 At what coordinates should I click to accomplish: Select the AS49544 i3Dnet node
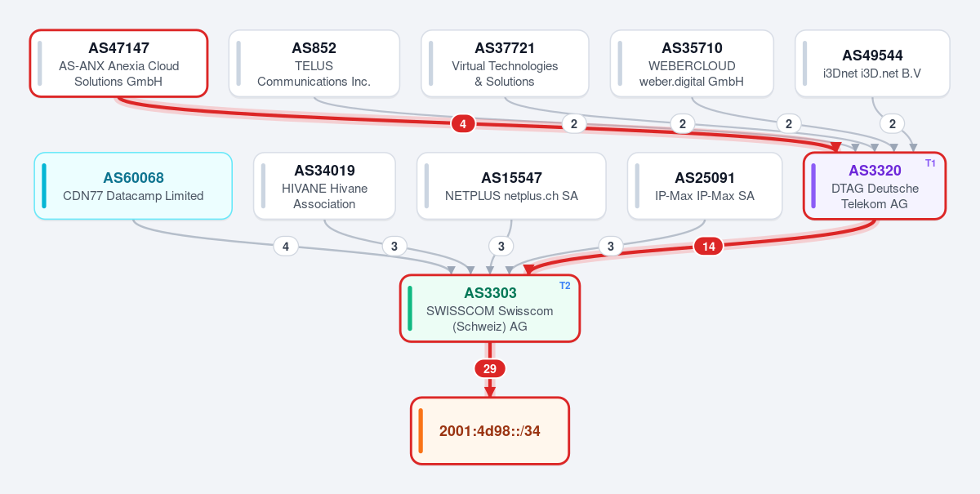pyautogui.click(x=872, y=64)
